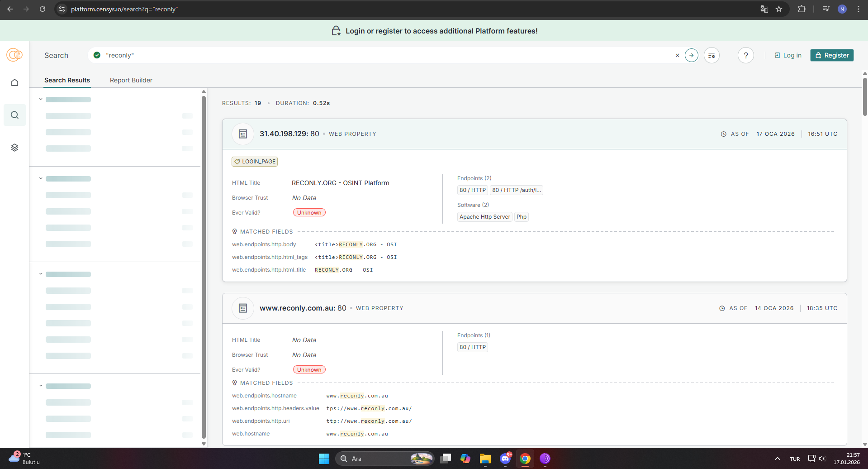Viewport: 868px width, 469px height.
Task: Go to Home in the left sidebar
Action: pos(14,82)
